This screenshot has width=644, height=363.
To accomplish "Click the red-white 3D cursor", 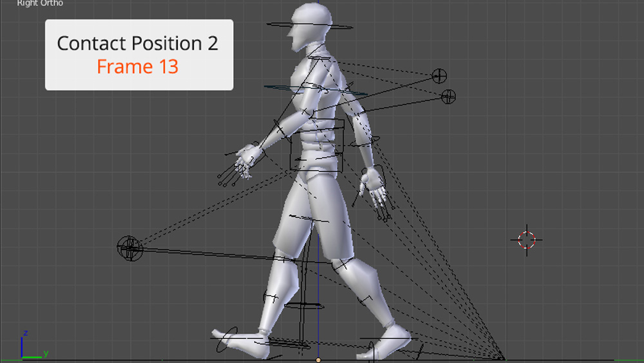I will [x=527, y=239].
